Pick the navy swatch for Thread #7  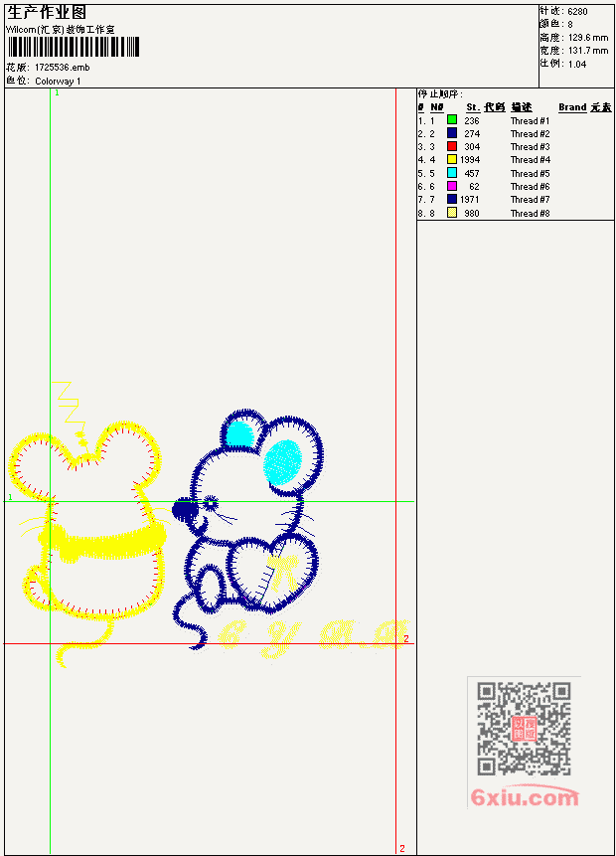point(452,199)
